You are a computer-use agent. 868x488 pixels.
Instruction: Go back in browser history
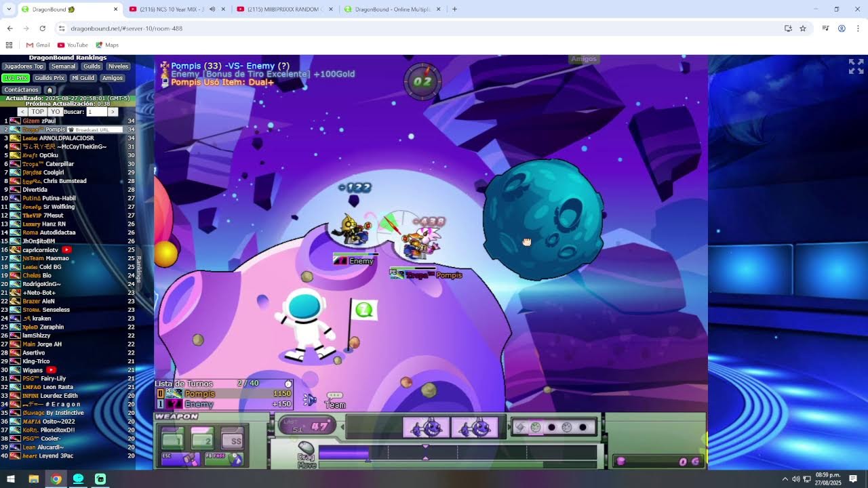[9, 28]
